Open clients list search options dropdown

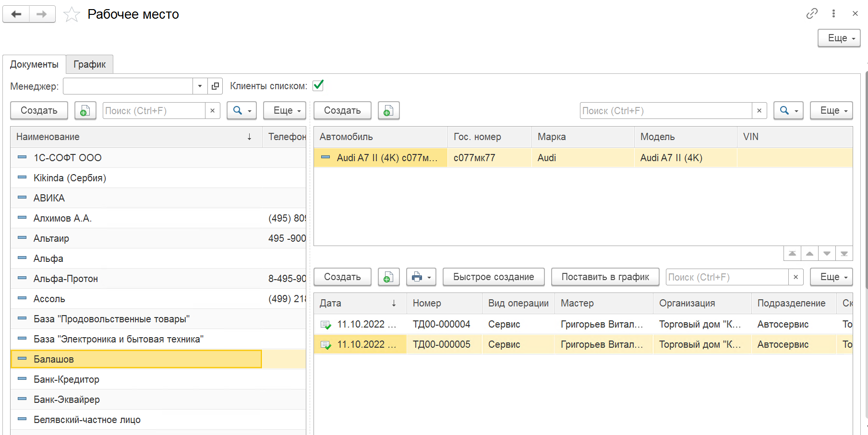point(242,111)
